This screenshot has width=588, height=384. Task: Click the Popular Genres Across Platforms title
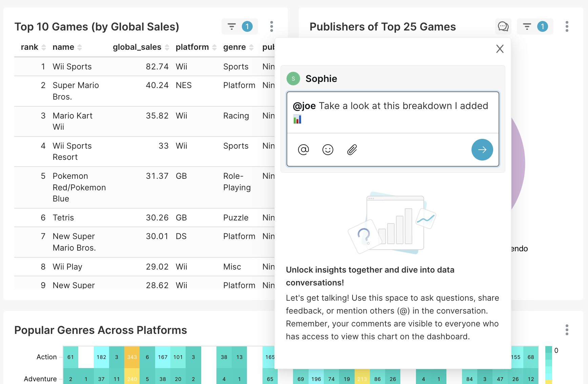click(x=101, y=330)
